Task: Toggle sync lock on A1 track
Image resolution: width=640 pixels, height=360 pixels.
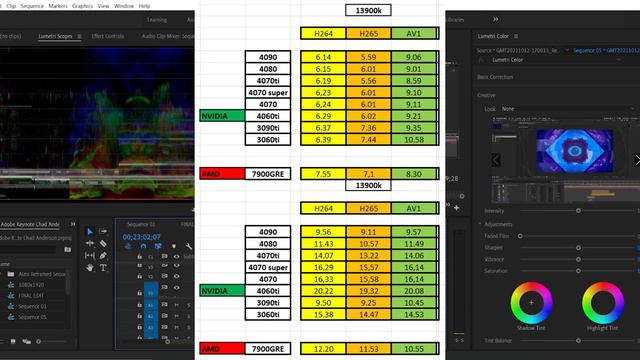Action: click(x=164, y=305)
